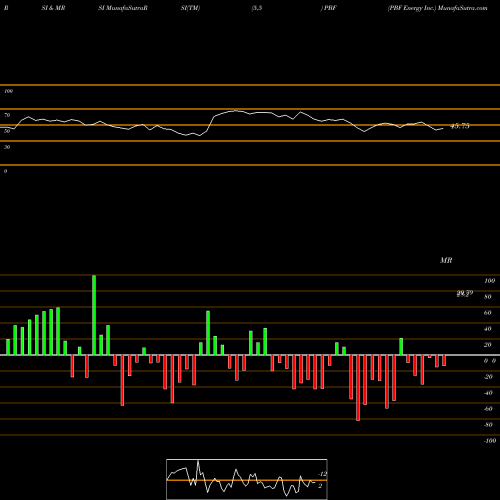The width and height of the screenshot is (500, 500).
Task: Click the MR axis label '-60'
Action: 488,409
